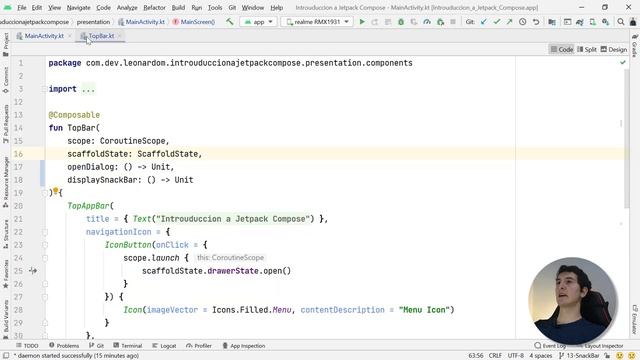The width and height of the screenshot is (640, 360).
Task: Open Project Structure folder icon
Action: (x=552, y=22)
